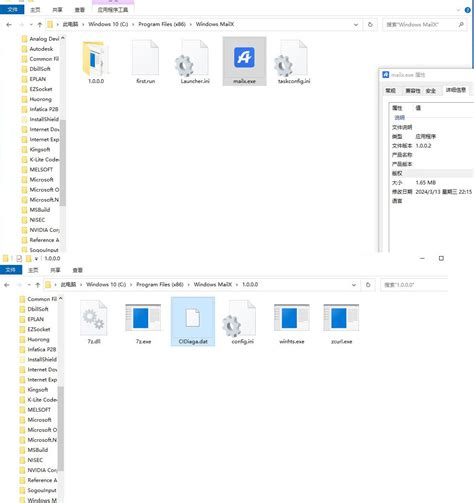Screen dimensions: 474x503
Task: Go back in the 1.0.0.0 window
Action: (7, 285)
